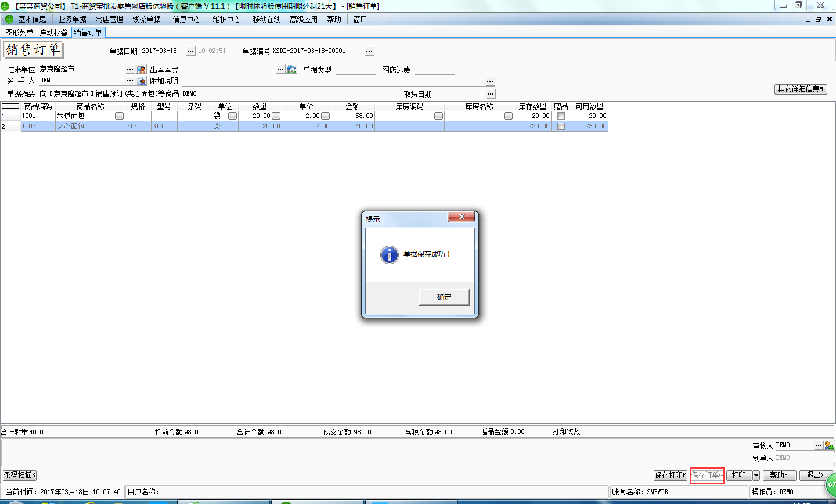Click the handler lookup icon beside 经手人
The width and height of the screenshot is (836, 504).
coord(141,81)
